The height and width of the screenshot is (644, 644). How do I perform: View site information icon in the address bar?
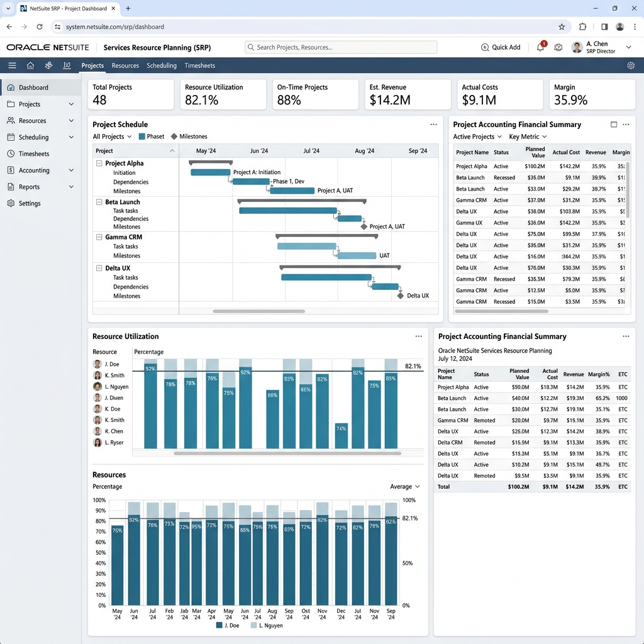57,26
